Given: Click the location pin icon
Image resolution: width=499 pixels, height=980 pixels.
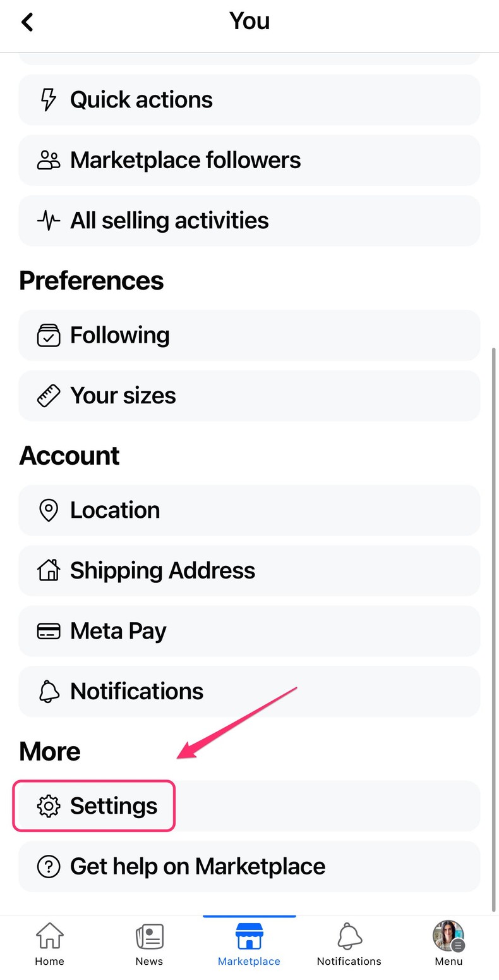Looking at the screenshot, I should [49, 510].
